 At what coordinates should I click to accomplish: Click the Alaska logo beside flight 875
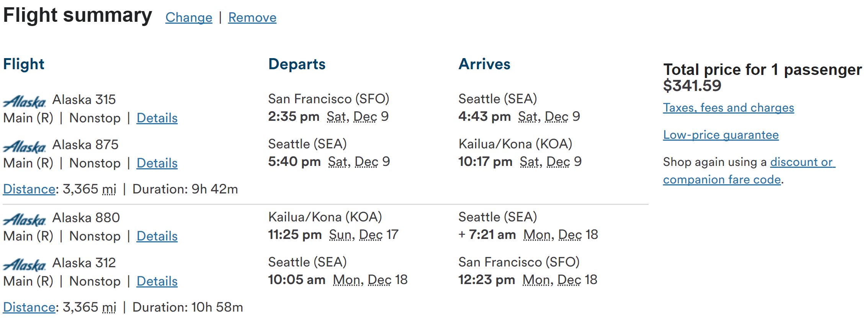(25, 146)
